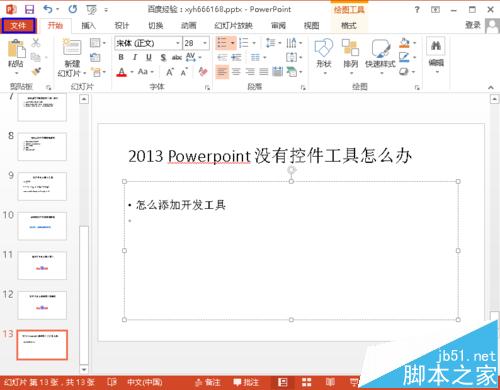Screen dimensions: 500x390
Task: Click the Undo arrow icon
Action: point(48,9)
